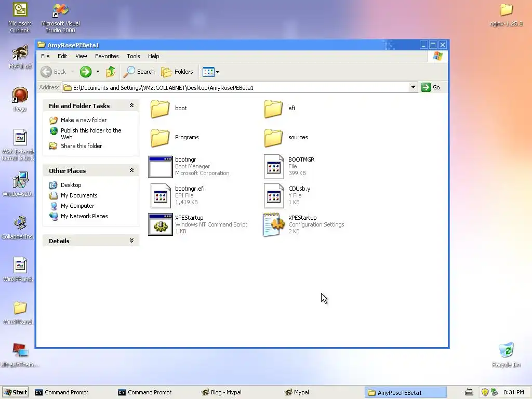Select the bootmgr.efi file icon
Viewport: 532px width, 399px height.
161,196
